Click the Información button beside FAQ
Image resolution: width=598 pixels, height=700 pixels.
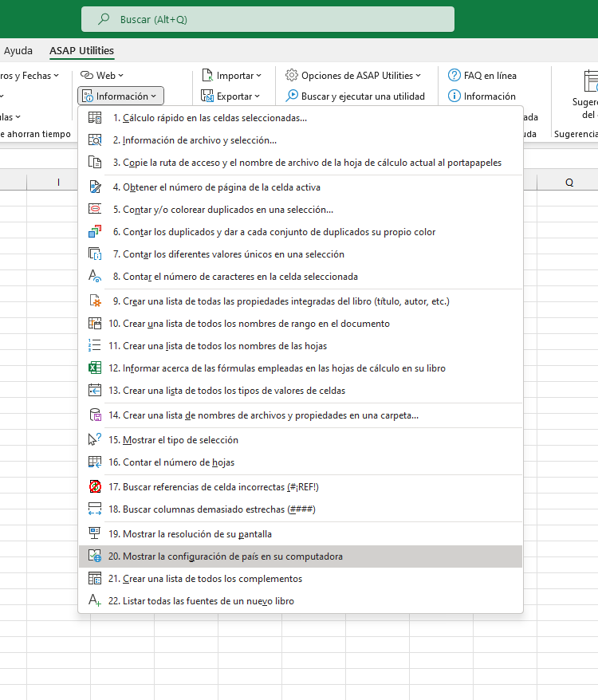[x=482, y=96]
